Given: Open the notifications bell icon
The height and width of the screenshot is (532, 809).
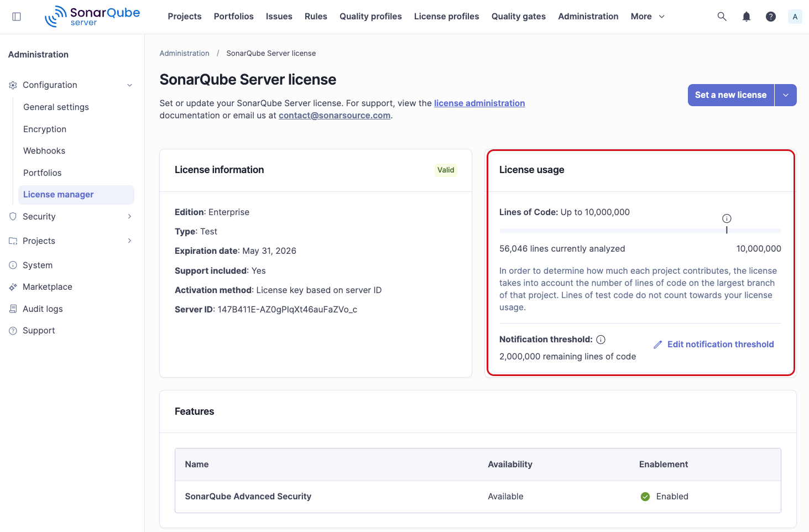Looking at the screenshot, I should point(747,17).
